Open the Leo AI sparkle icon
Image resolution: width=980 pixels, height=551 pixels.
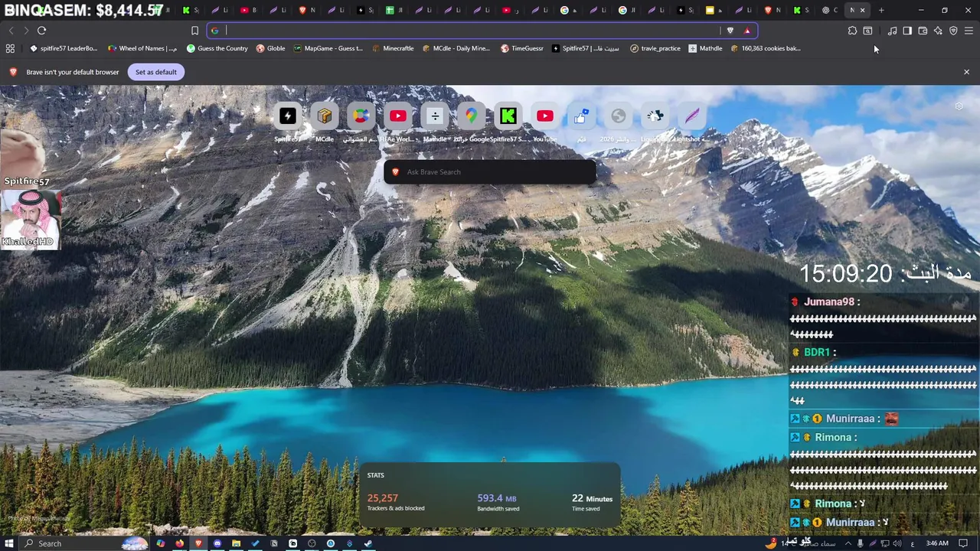click(x=938, y=31)
